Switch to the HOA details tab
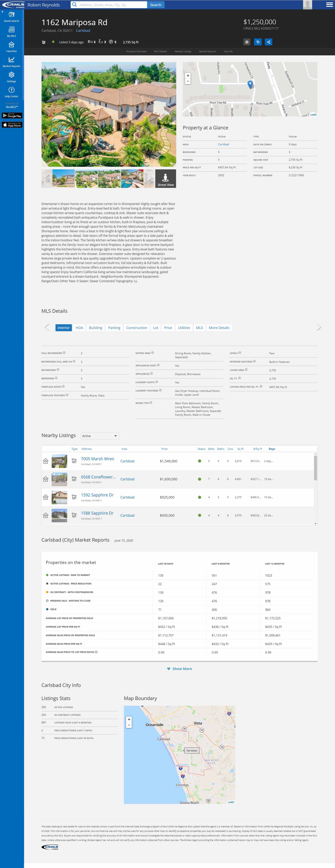 (x=79, y=328)
